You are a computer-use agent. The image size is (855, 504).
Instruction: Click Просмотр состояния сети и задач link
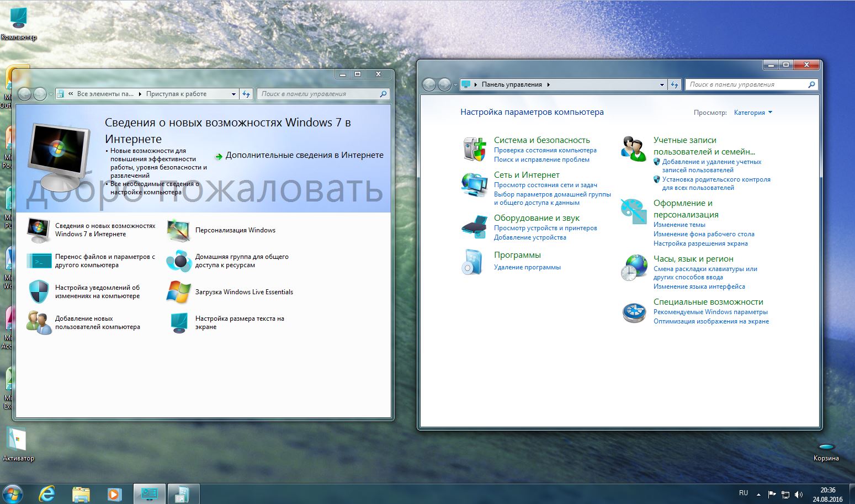click(545, 185)
